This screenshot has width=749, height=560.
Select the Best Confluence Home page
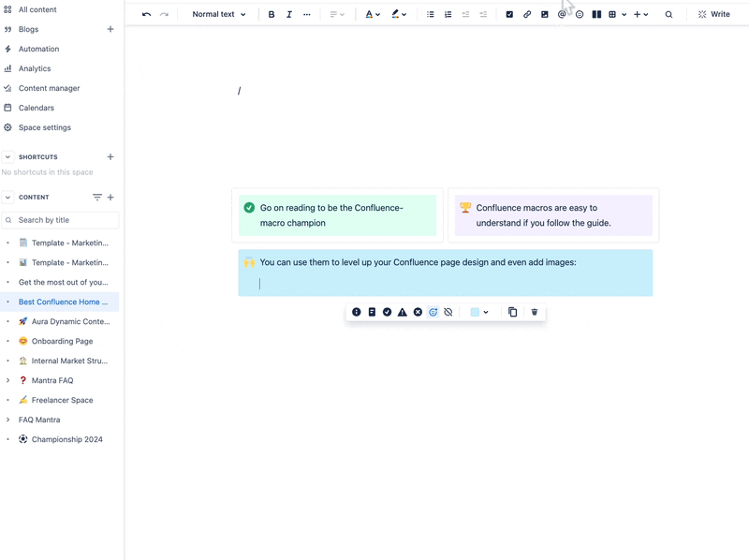click(63, 302)
